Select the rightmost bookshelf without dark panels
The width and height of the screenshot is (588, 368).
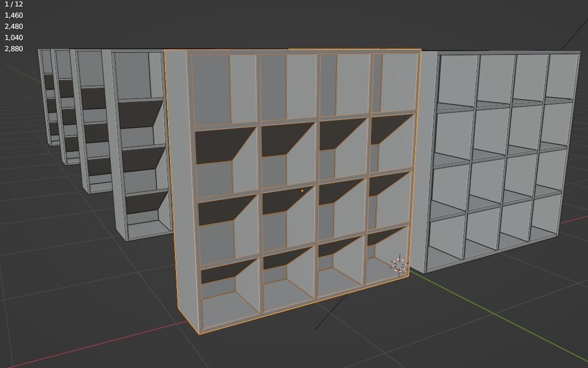[x=495, y=161]
